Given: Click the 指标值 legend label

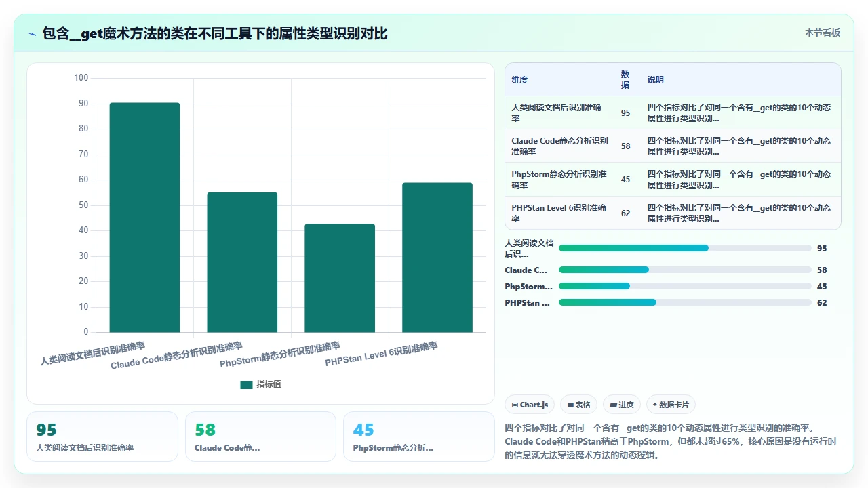Looking at the screenshot, I should (269, 384).
